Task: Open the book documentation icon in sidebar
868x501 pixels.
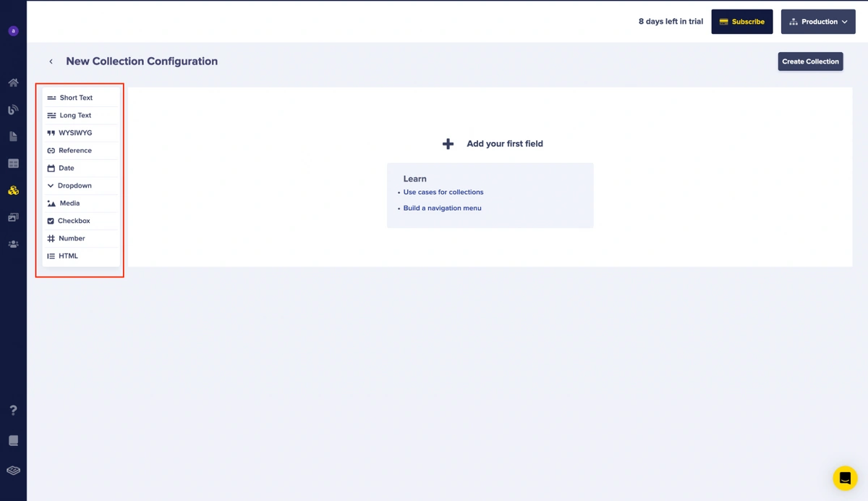Action: click(13, 441)
